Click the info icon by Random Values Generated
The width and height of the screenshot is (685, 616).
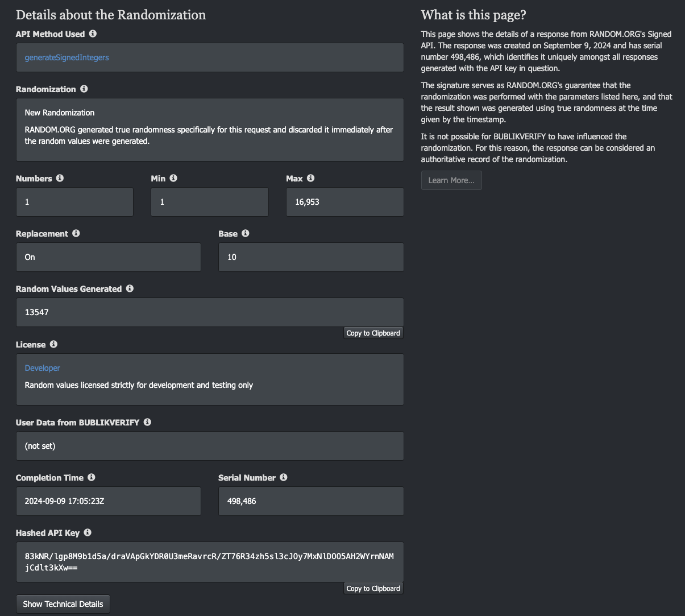(130, 288)
